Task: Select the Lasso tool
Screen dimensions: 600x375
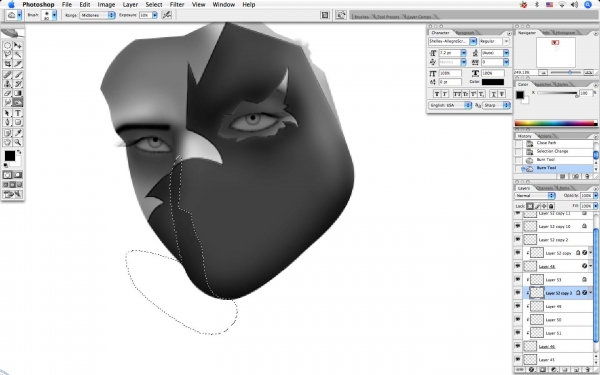Action: pyautogui.click(x=7, y=55)
